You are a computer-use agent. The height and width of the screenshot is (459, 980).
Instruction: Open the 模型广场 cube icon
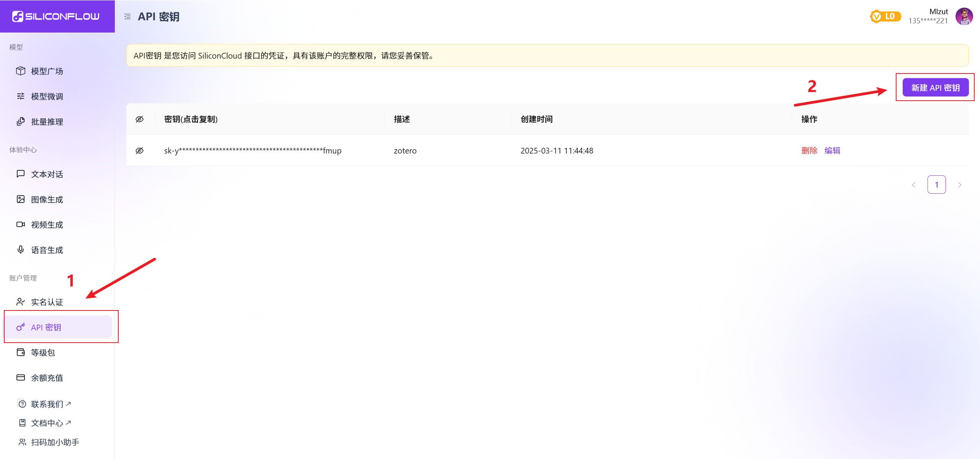(x=21, y=71)
